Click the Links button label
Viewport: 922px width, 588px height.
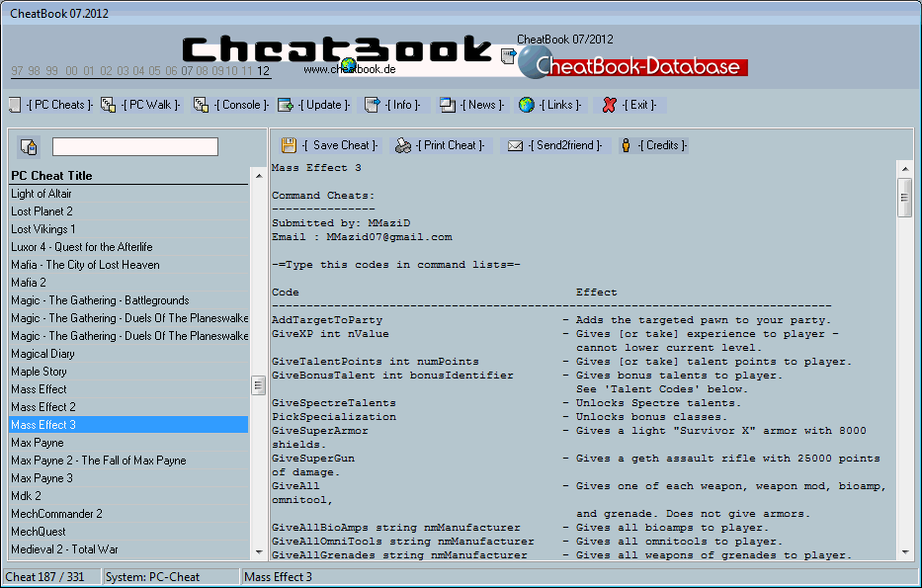tap(560, 106)
